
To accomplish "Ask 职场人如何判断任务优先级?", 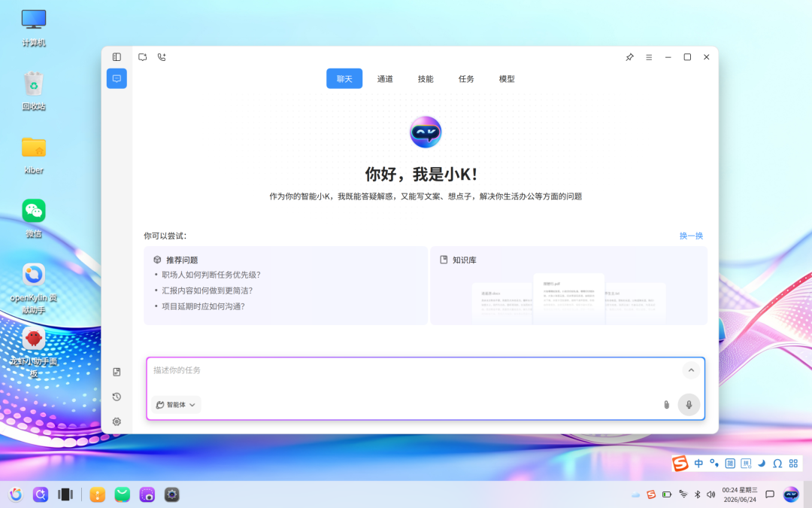I will [211, 275].
